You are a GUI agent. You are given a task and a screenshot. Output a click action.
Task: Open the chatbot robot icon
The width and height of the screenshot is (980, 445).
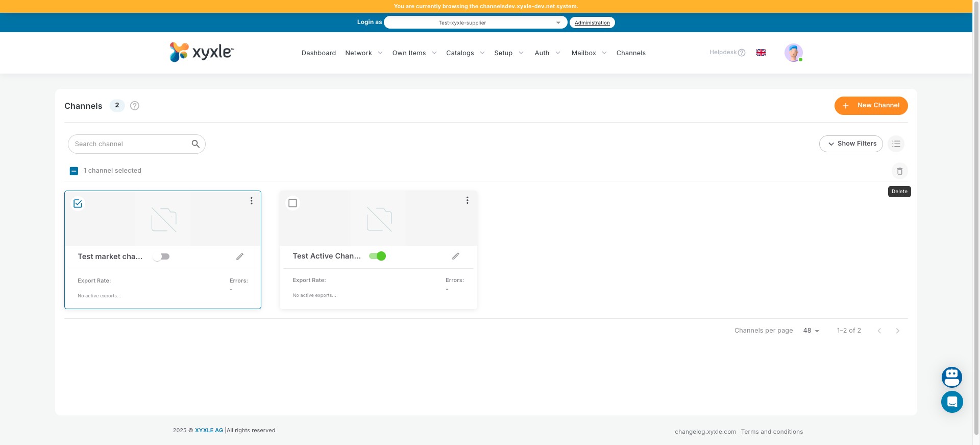951,377
